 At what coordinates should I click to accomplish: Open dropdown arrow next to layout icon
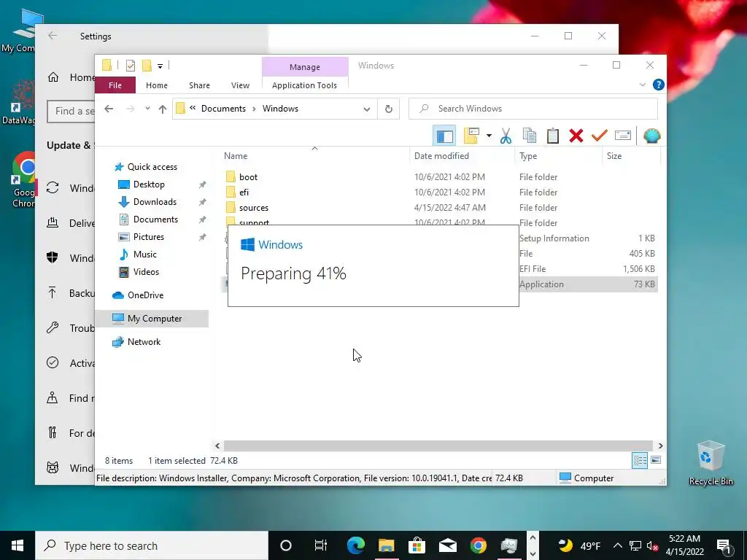[489, 136]
